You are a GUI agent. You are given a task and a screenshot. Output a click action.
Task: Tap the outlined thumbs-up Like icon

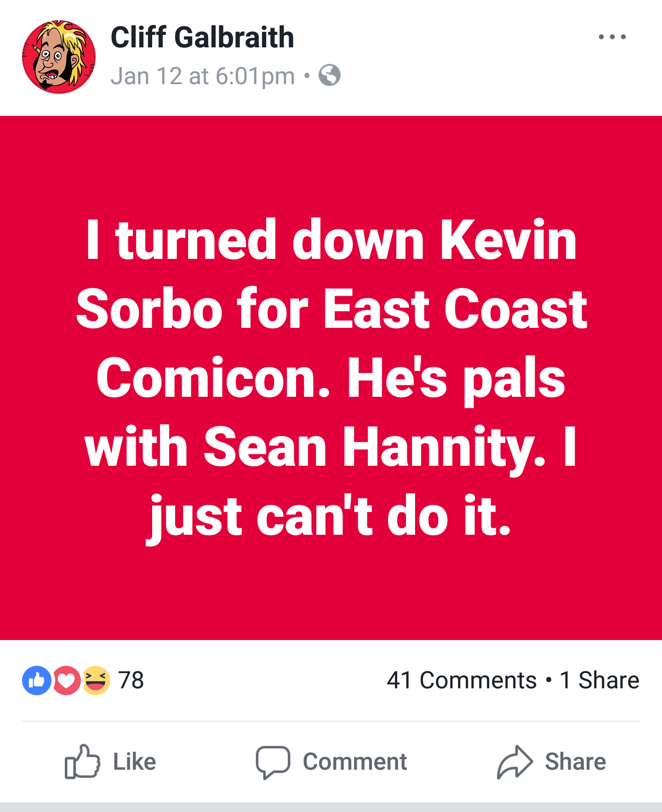coord(82,761)
